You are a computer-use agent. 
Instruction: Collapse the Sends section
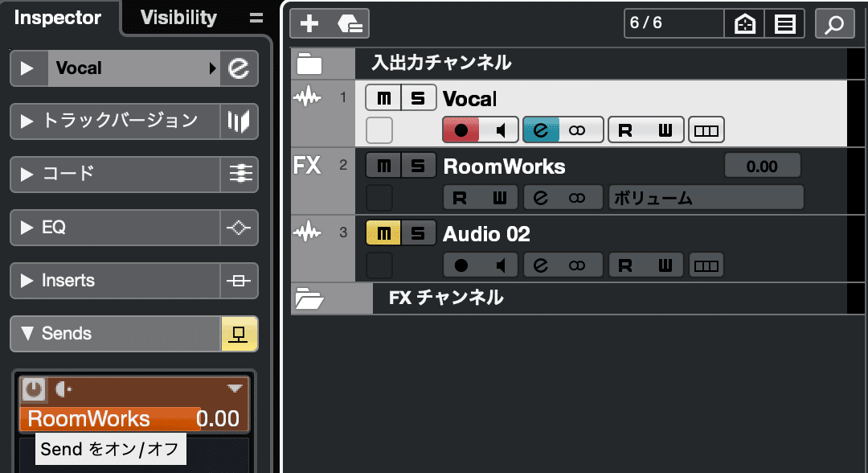pyautogui.click(x=27, y=333)
